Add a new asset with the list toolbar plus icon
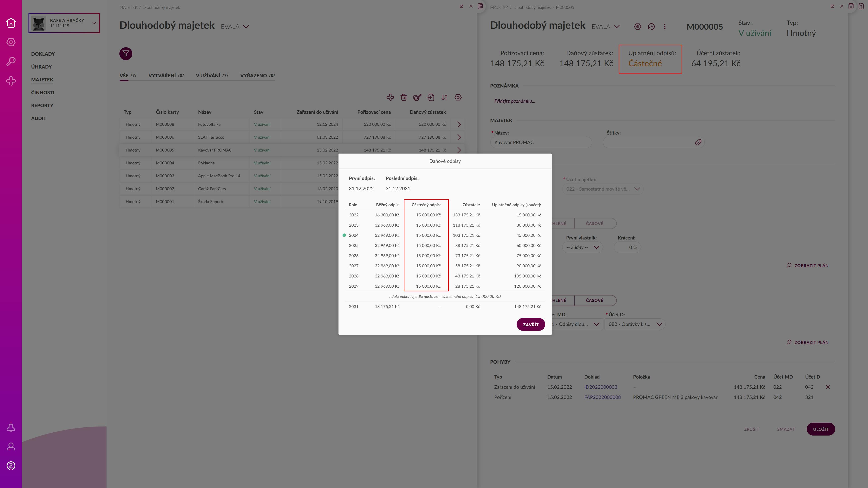Screen dimensions: 868x488 390,97
